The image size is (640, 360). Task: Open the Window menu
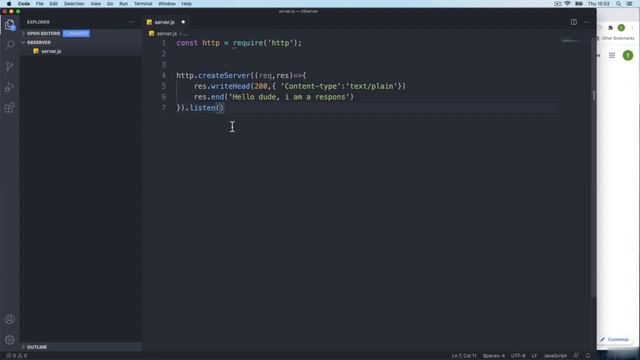(x=167, y=4)
